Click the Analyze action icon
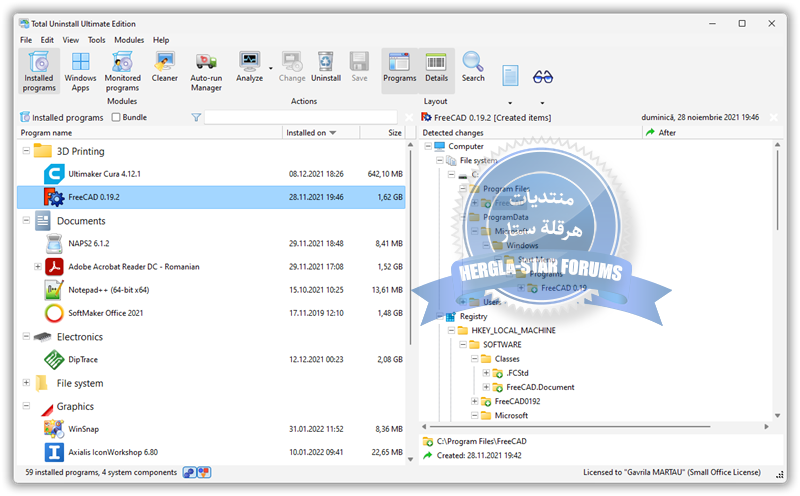 tap(249, 62)
